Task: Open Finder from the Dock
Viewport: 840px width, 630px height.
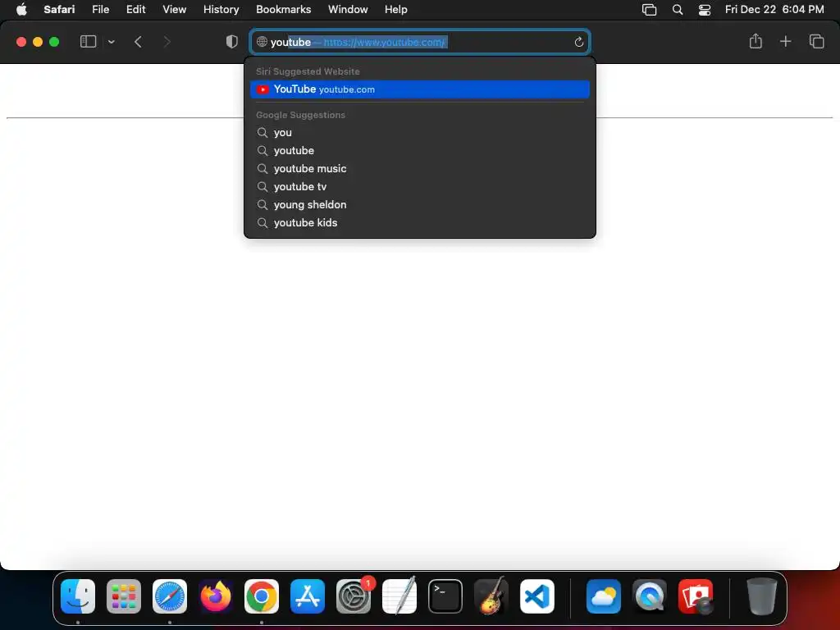Action: (x=78, y=596)
